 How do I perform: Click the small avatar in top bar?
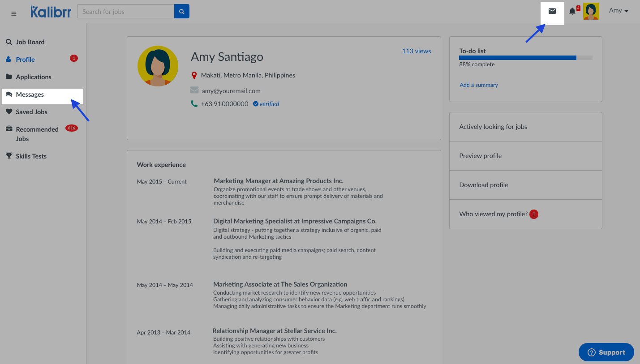click(x=591, y=11)
